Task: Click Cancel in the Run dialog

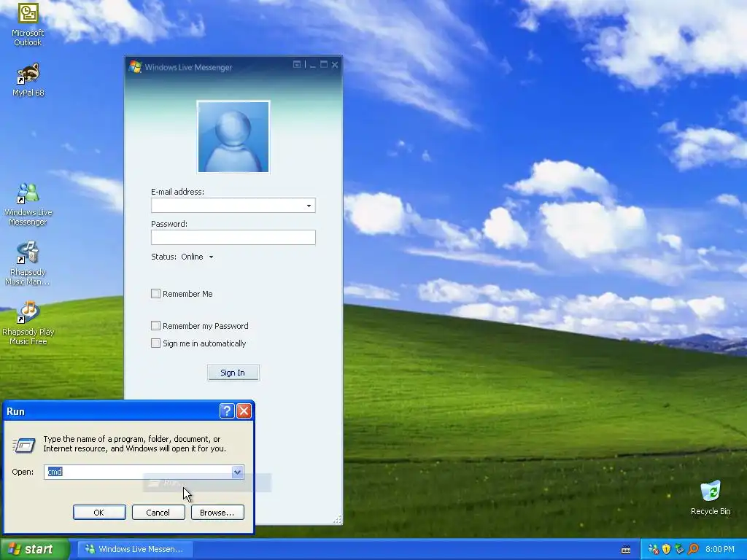Action: (x=158, y=513)
